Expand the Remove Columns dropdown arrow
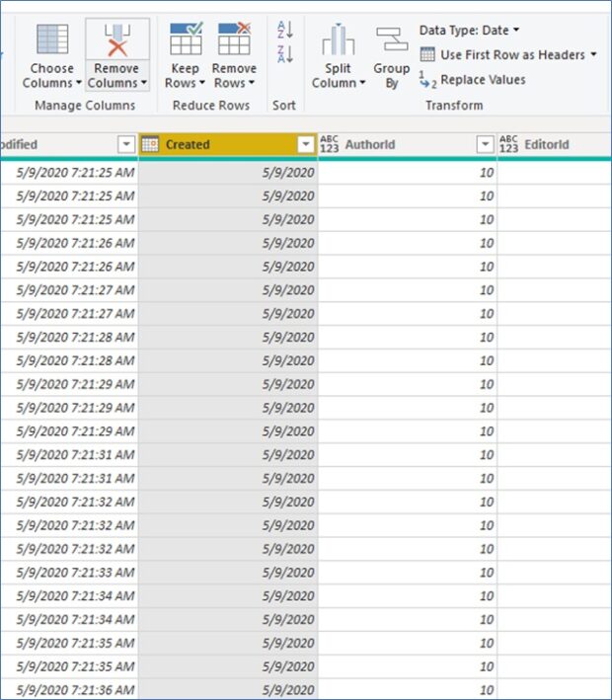This screenshot has width=612, height=700. 144,83
